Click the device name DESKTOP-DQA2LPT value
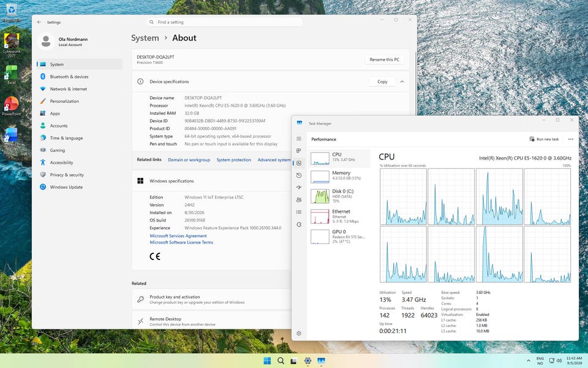This screenshot has width=588, height=368. click(x=203, y=98)
